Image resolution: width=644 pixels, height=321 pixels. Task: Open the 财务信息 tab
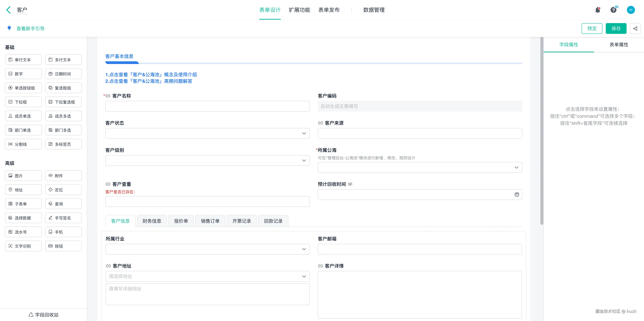152,221
